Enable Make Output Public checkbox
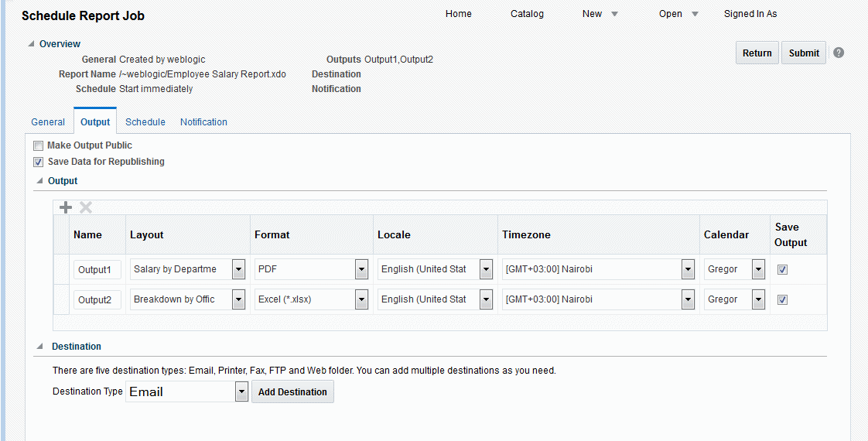 39,145
